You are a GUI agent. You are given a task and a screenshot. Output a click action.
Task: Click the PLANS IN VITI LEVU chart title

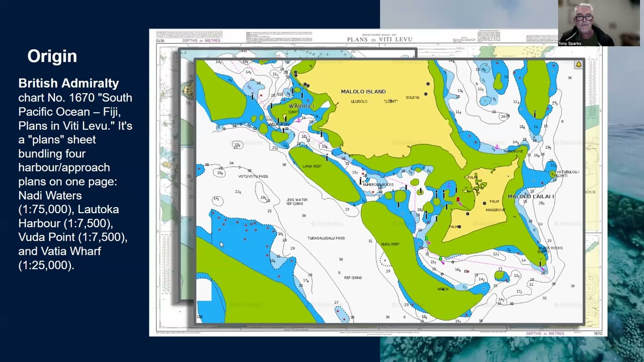pos(379,39)
